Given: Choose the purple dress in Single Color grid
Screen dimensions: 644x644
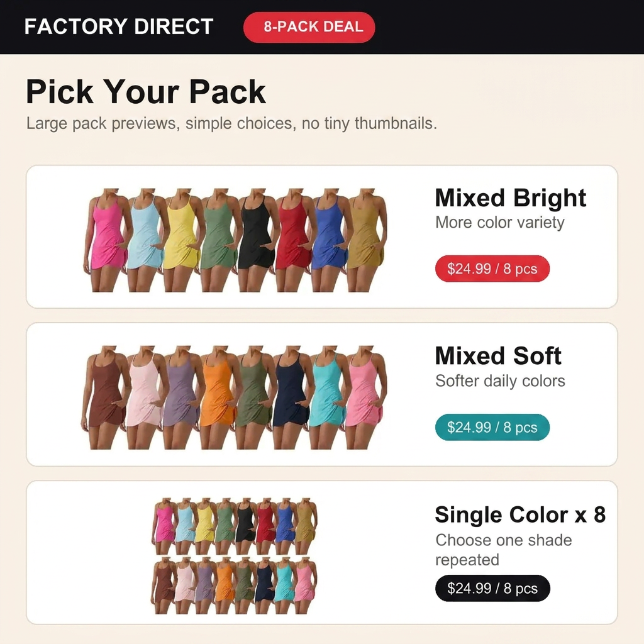Looking at the screenshot, I should pos(204,586).
